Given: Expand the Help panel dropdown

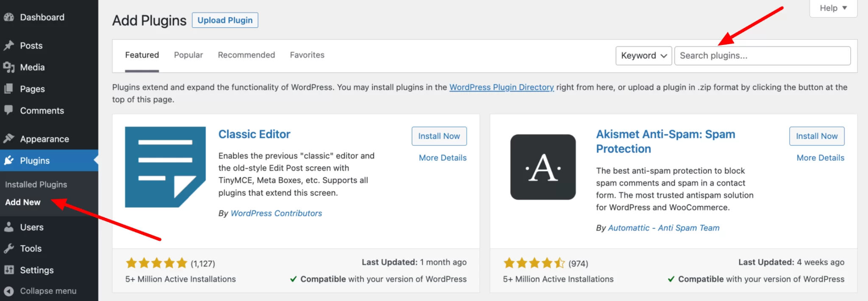Looking at the screenshot, I should [x=833, y=8].
